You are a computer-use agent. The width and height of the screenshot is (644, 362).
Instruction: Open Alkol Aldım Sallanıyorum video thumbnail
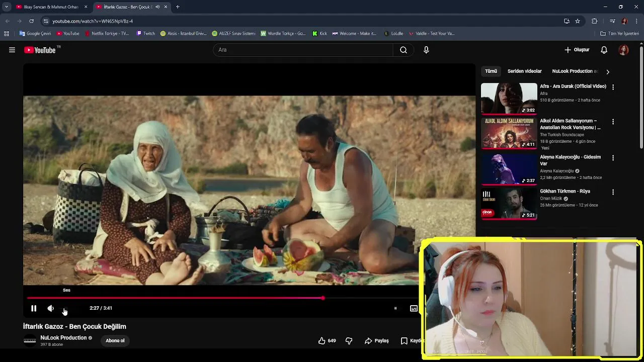point(509,133)
